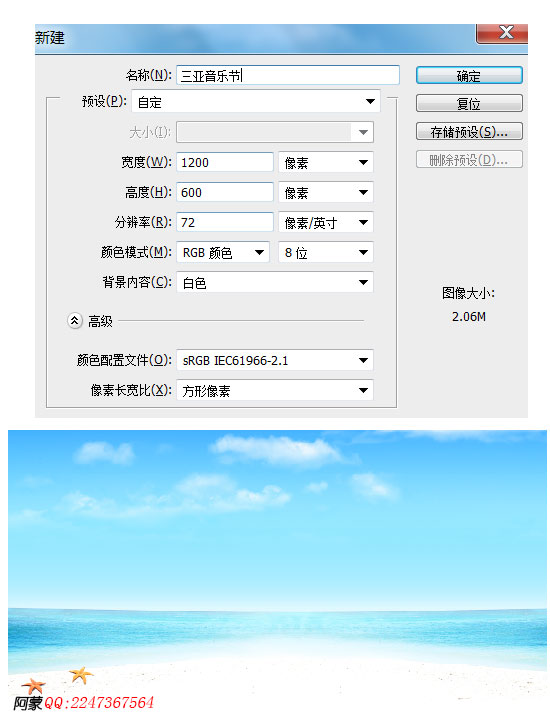Click the disabled 删除预设(D)... button
Screen dimensions: 550x718
click(469, 160)
